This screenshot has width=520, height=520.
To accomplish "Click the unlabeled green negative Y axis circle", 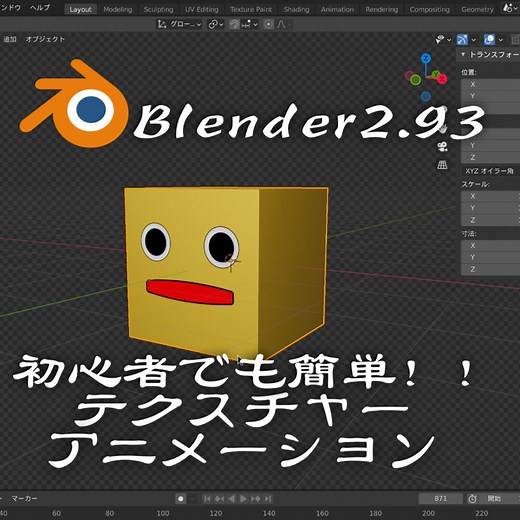I will coord(415,80).
